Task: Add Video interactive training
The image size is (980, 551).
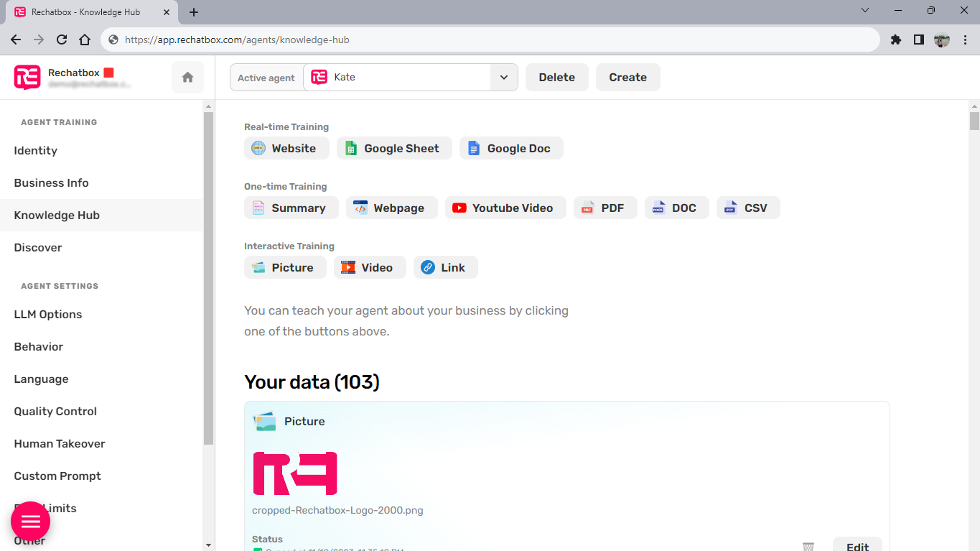Action: pyautogui.click(x=370, y=267)
